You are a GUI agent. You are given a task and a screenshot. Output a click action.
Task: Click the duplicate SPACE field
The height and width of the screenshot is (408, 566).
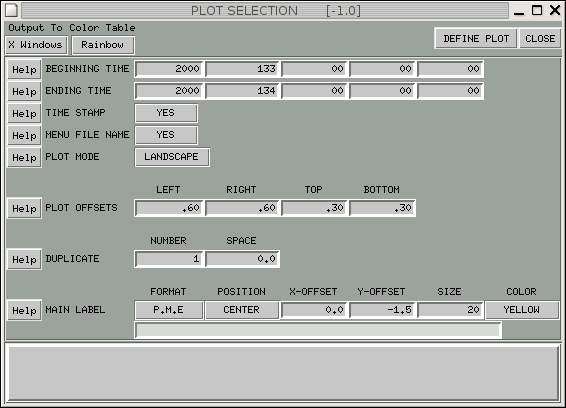(242, 259)
